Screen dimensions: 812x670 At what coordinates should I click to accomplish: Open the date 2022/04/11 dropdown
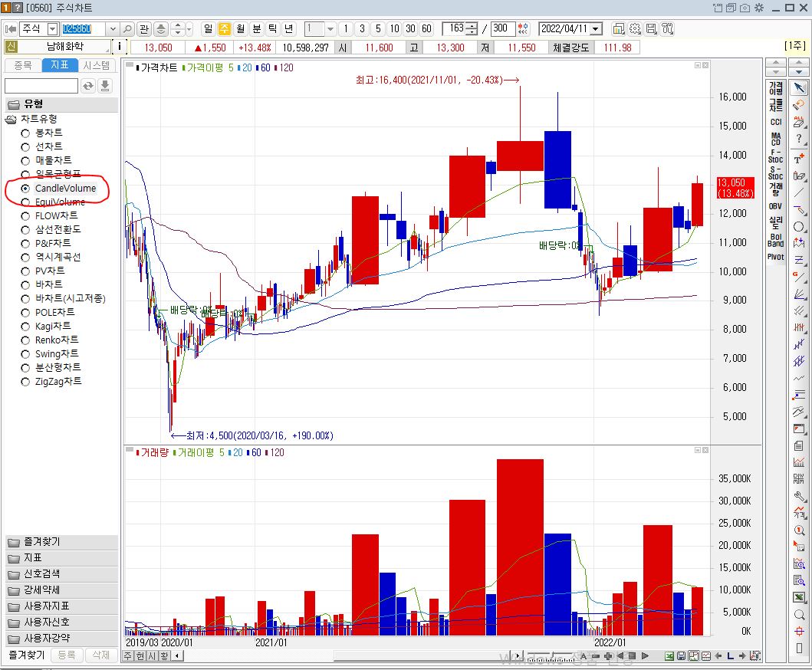pos(596,29)
